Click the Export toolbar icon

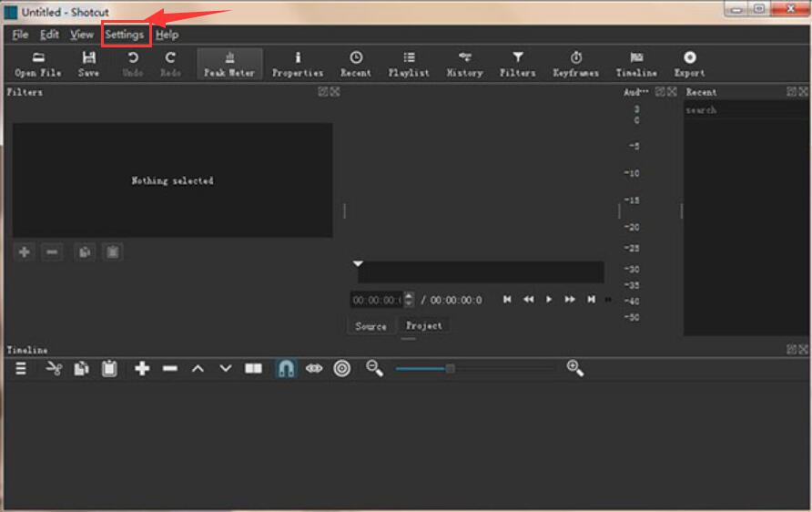[689, 64]
